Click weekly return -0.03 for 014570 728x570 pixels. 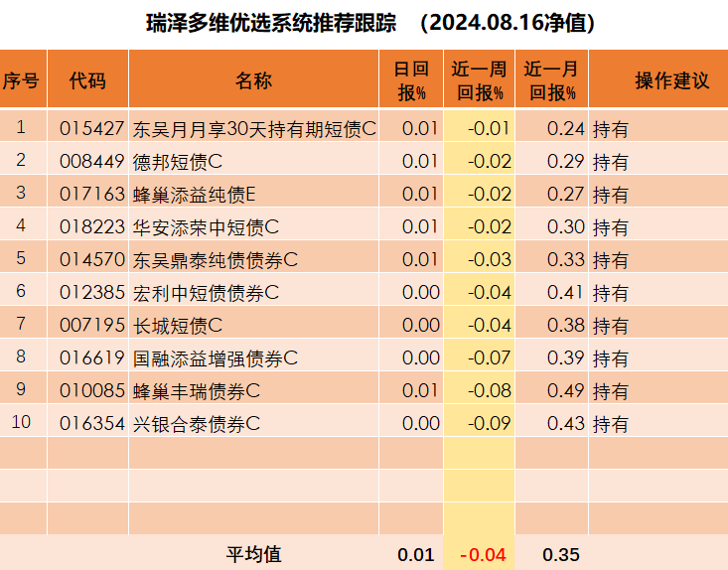490,259
